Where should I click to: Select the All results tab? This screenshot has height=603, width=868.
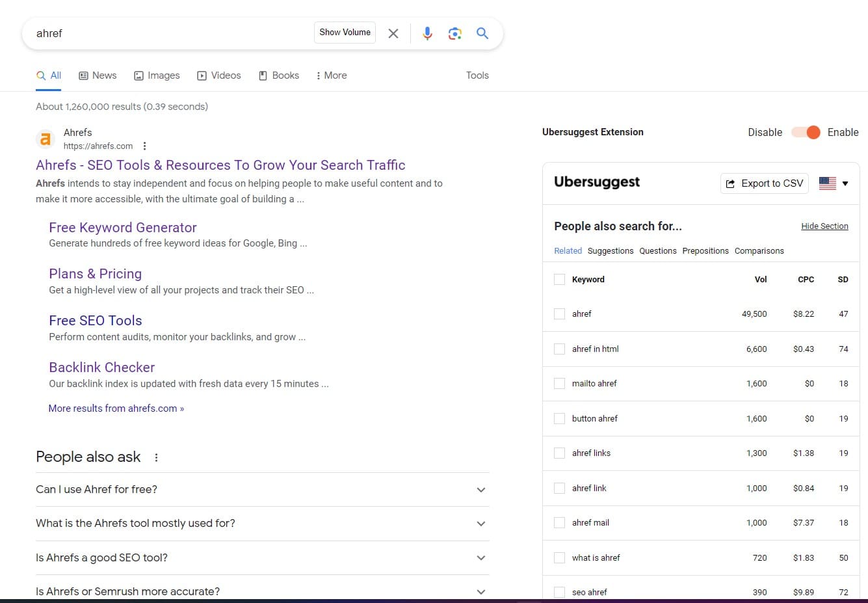coord(49,75)
